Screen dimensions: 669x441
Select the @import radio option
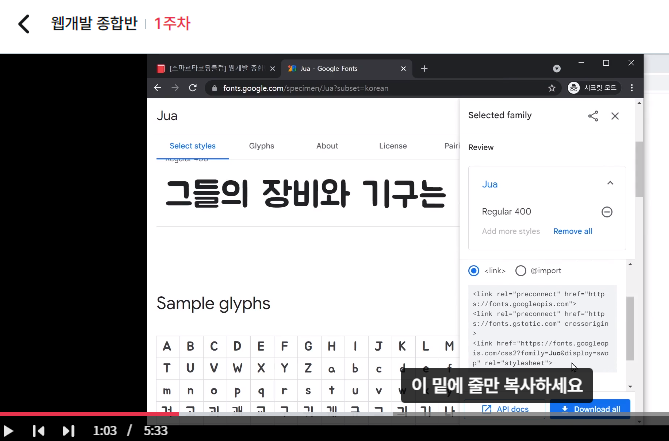point(521,270)
